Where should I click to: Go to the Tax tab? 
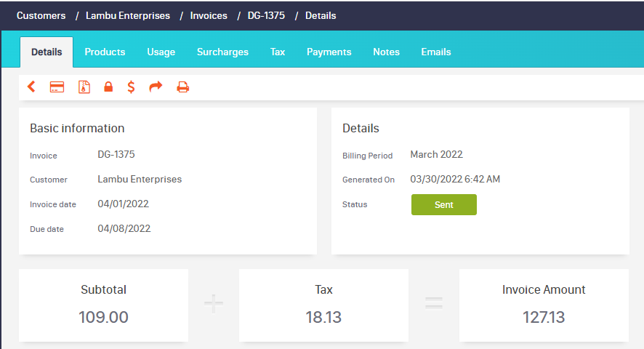tap(278, 52)
